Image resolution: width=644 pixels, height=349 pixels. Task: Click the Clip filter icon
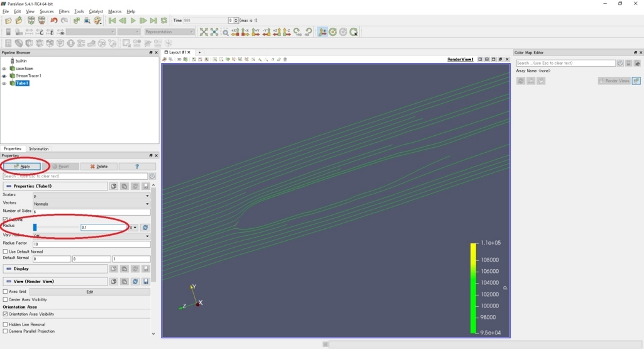pos(29,43)
